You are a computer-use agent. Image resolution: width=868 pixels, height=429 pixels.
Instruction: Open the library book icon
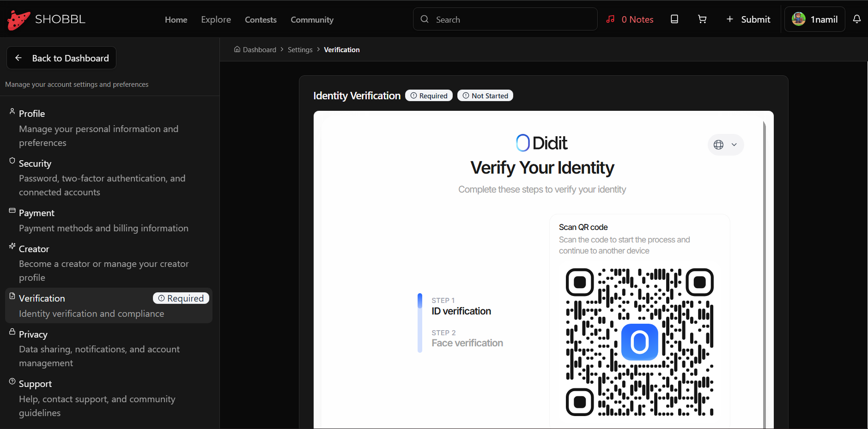click(x=674, y=19)
